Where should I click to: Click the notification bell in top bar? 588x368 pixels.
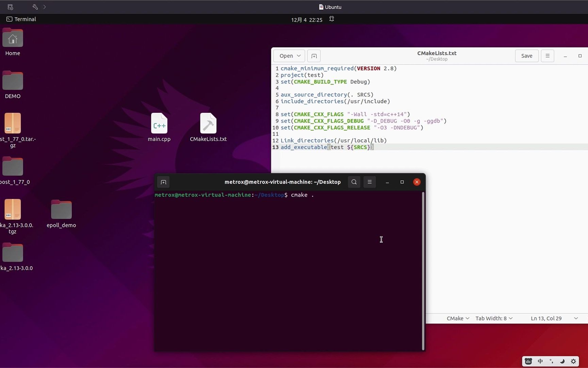coord(331,19)
